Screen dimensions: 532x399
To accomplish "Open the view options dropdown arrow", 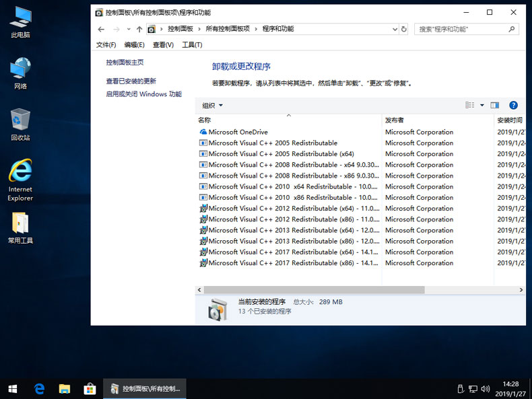I will (481, 105).
